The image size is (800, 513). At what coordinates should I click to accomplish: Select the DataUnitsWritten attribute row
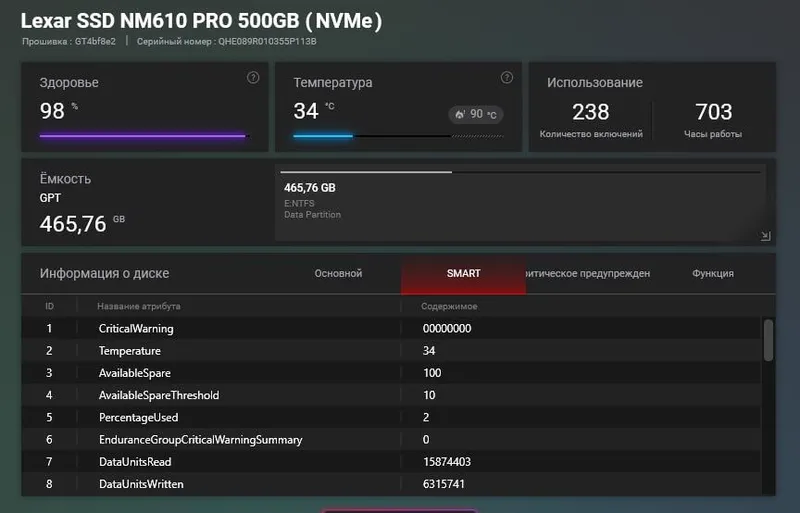(391, 484)
